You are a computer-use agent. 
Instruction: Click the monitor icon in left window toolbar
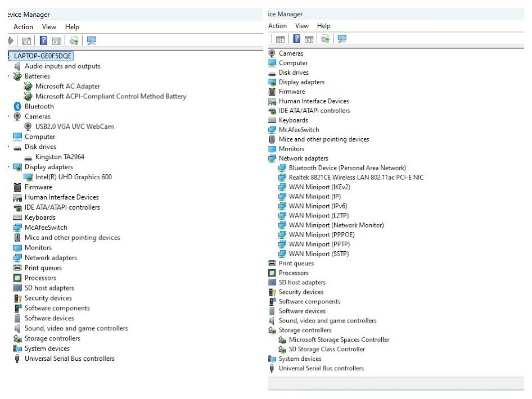[x=91, y=40]
